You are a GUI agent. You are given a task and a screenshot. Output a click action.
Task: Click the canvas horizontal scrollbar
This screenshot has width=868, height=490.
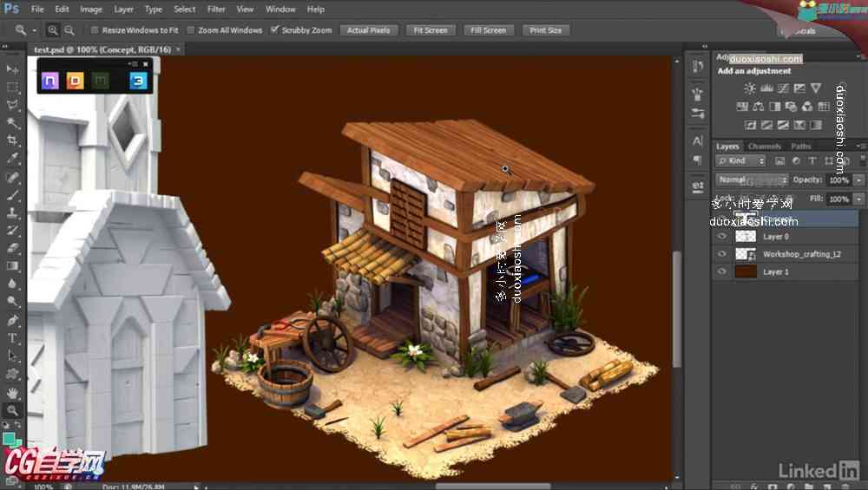coord(493,487)
